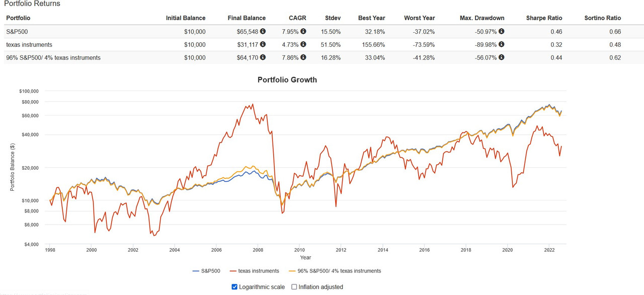Click the texas instruments peak near 2008

(x=253, y=105)
